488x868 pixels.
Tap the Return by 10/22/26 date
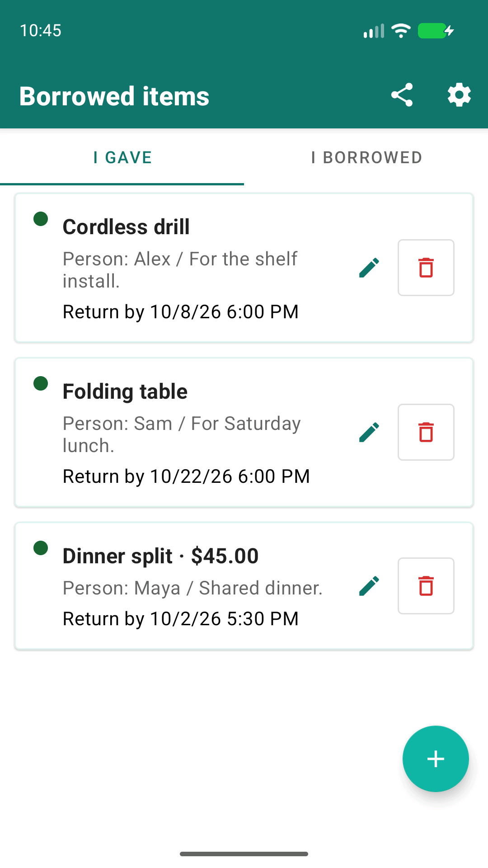tap(186, 476)
